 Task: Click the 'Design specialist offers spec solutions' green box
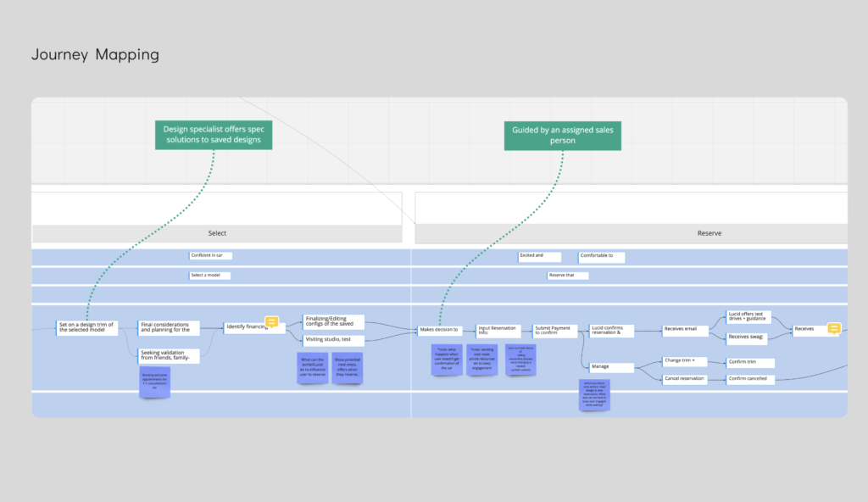pos(214,134)
